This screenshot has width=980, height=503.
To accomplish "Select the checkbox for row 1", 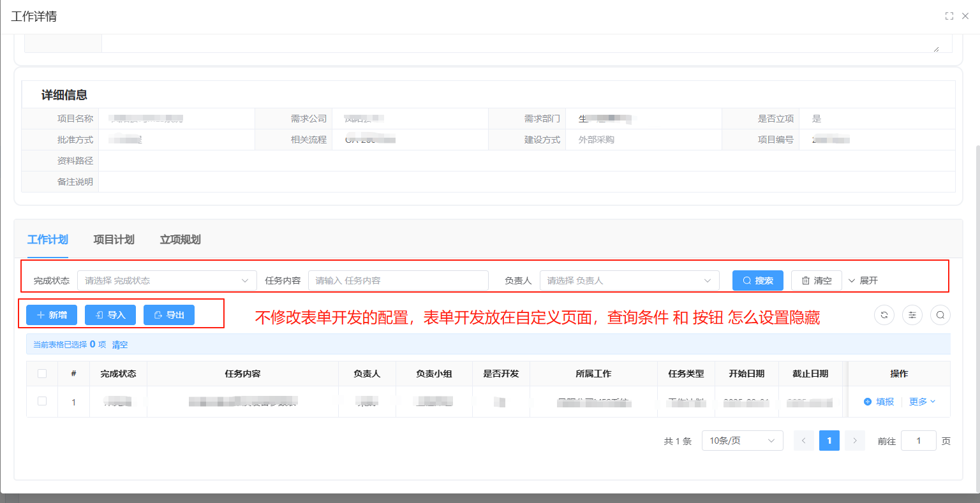I will pyautogui.click(x=42, y=401).
